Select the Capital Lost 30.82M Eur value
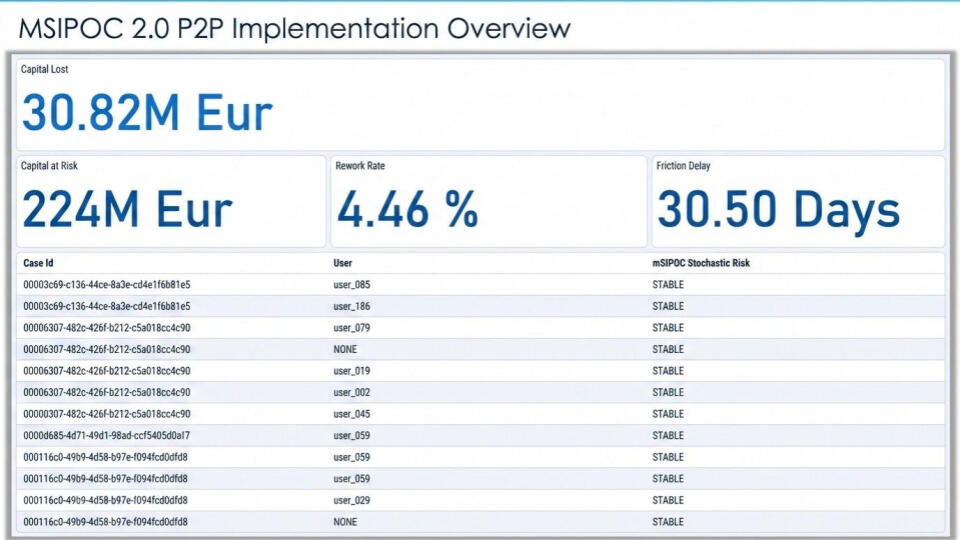The width and height of the screenshot is (960, 540). pyautogui.click(x=147, y=112)
